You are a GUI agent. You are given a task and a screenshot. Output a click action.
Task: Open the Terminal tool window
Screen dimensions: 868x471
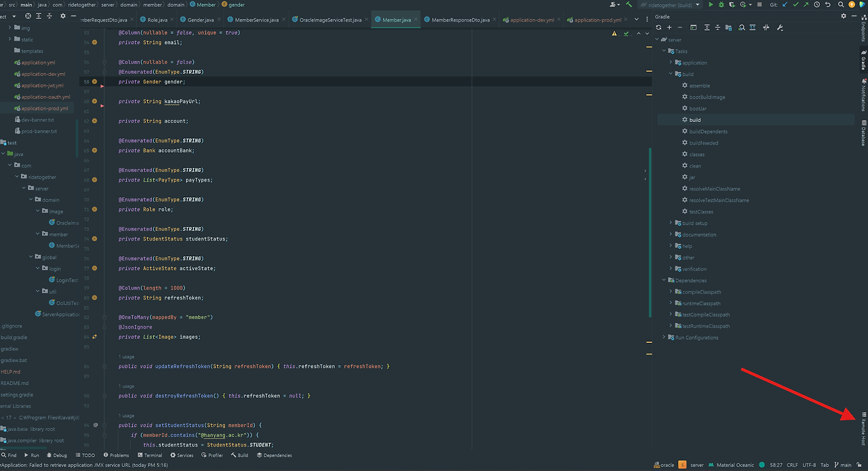(x=149, y=455)
